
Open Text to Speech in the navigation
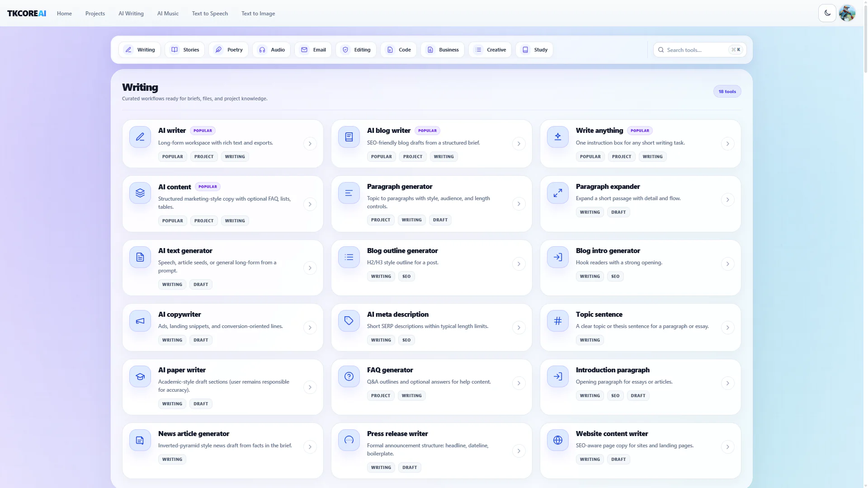[x=210, y=14]
